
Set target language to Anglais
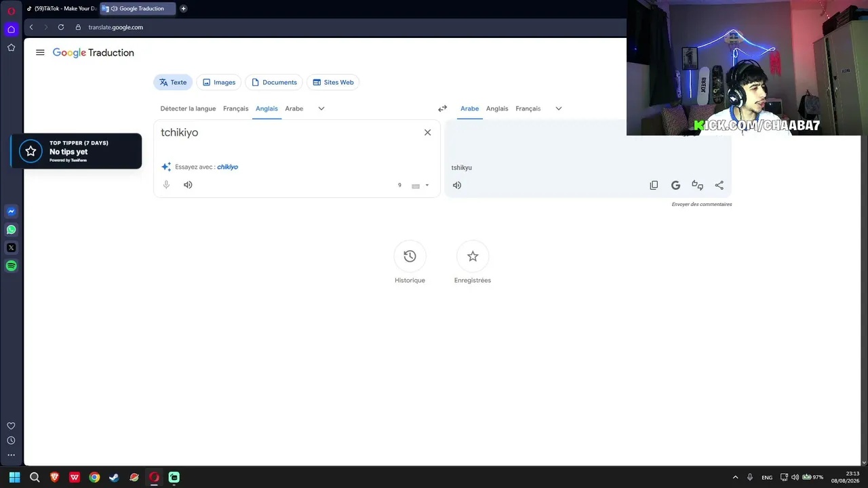pos(497,108)
